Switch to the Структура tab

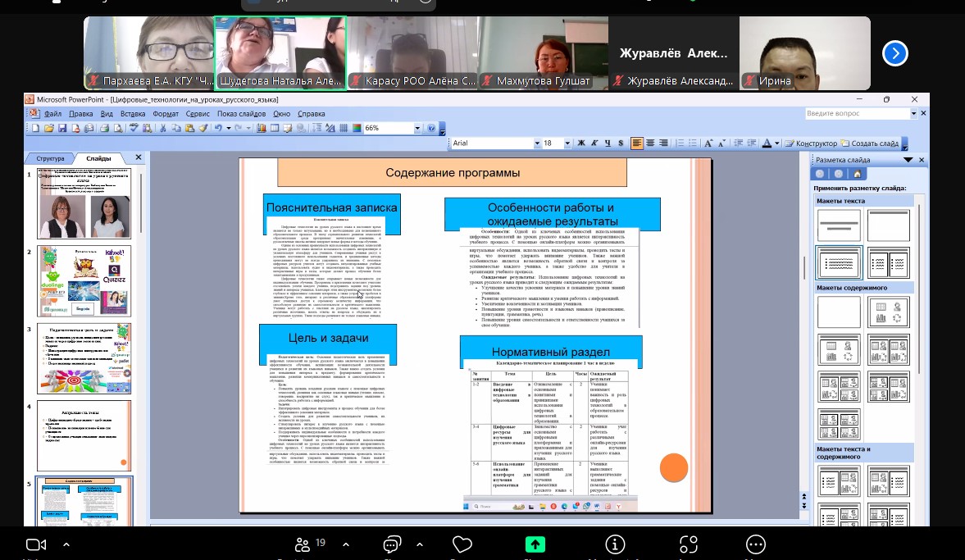[x=50, y=158]
